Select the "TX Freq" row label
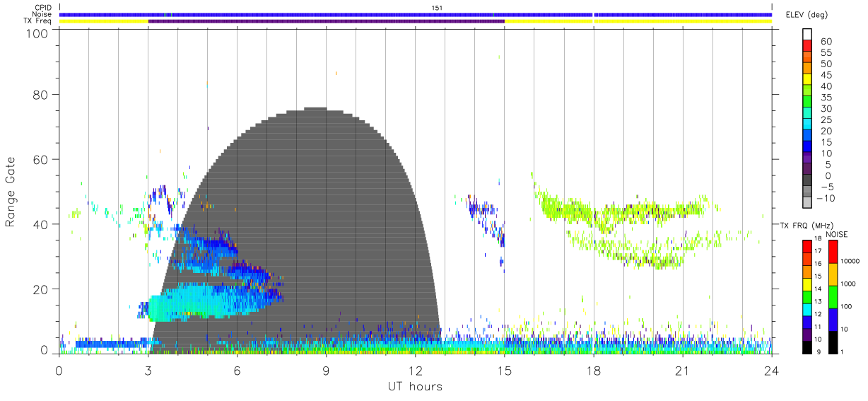The height and width of the screenshot is (401, 868). tap(38, 21)
